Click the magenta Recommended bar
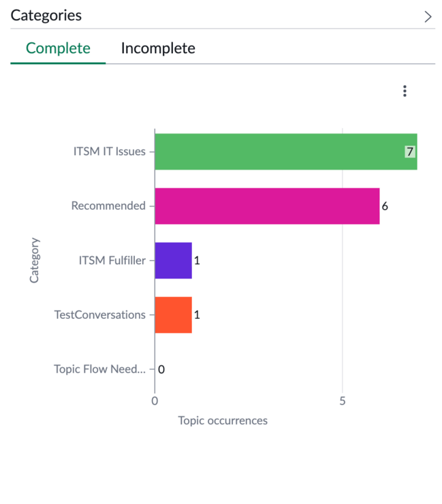The height and width of the screenshot is (504, 442). click(267, 206)
